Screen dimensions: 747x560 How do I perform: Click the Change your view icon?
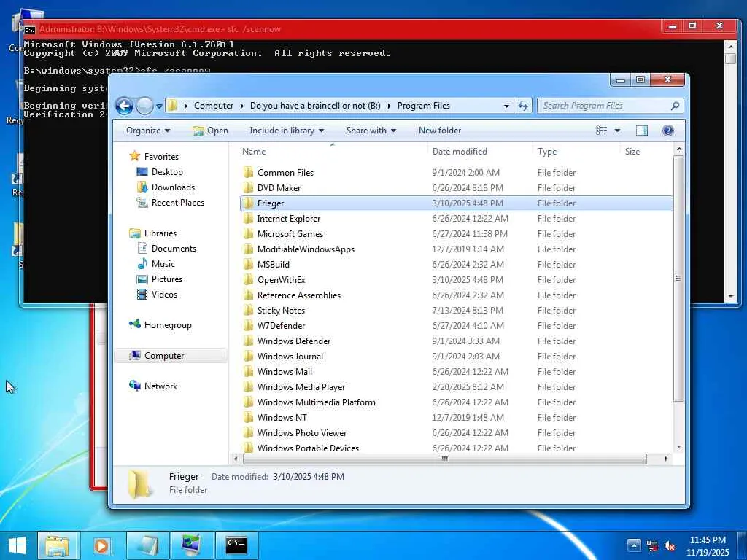click(602, 131)
